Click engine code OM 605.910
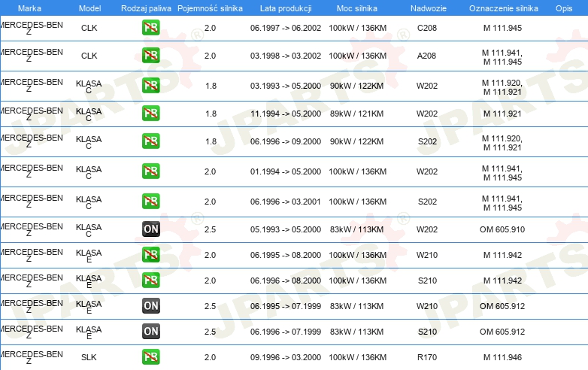The height and width of the screenshot is (370, 588). (502, 229)
